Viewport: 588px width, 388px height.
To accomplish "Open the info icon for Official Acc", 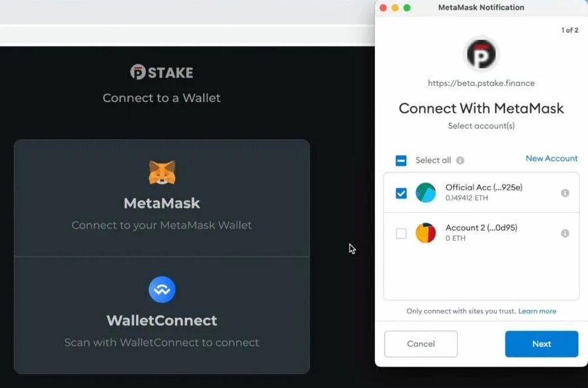I will 565,193.
